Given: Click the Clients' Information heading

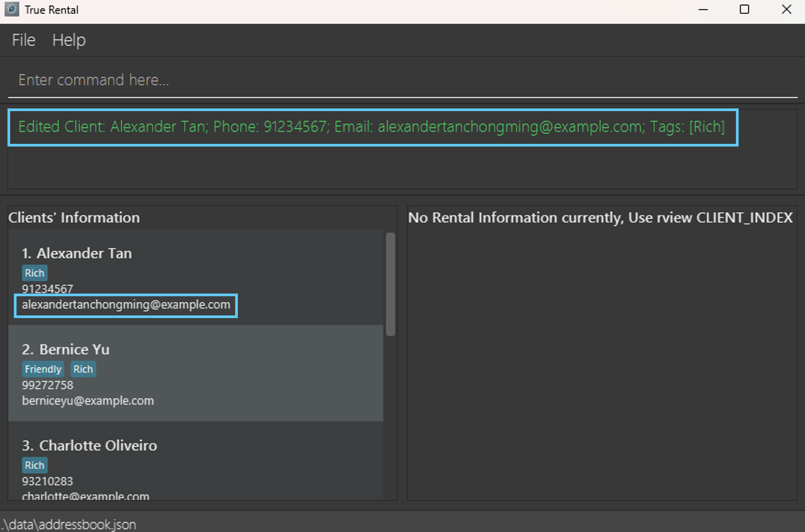Looking at the screenshot, I should coord(74,217).
